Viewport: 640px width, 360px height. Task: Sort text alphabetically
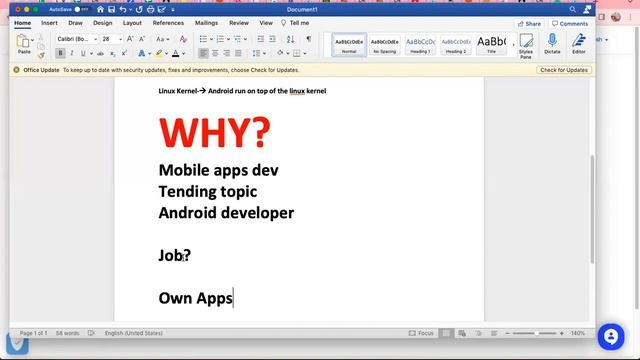290,39
